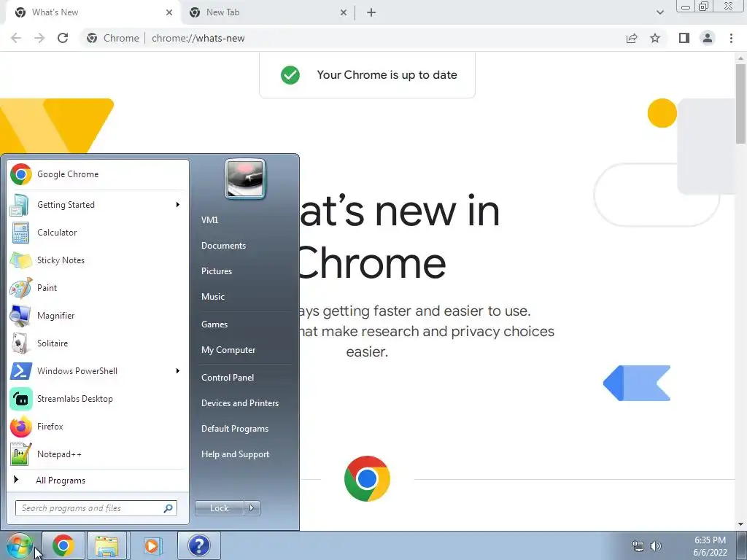Bookmark this page with star
Viewport: 747px width, 560px height.
(x=655, y=38)
